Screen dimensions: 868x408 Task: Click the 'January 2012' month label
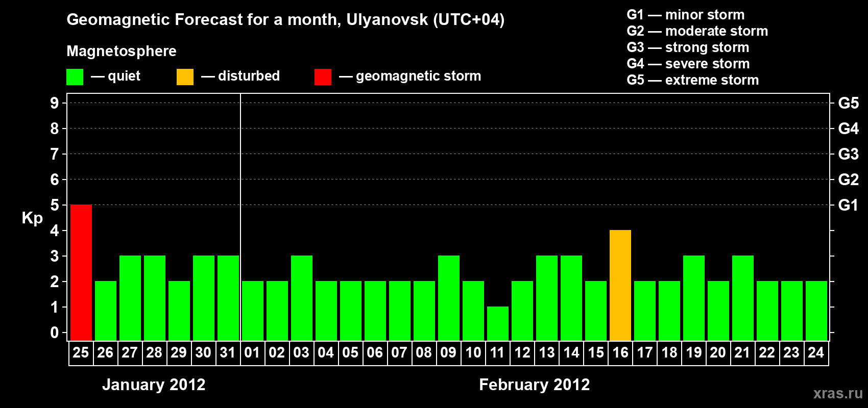(154, 385)
